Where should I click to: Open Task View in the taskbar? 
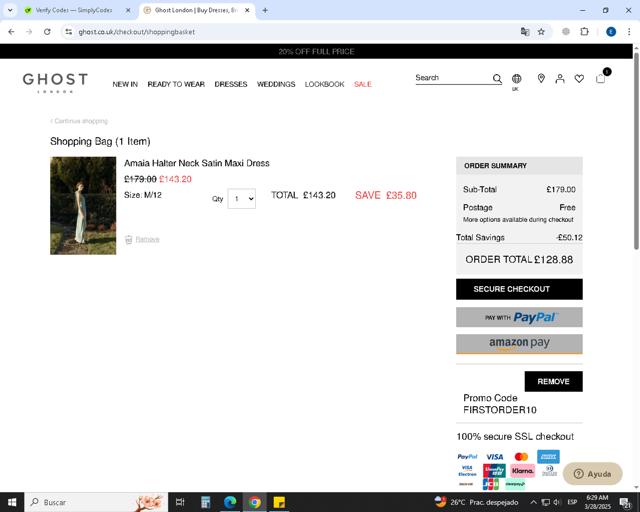pos(180,502)
